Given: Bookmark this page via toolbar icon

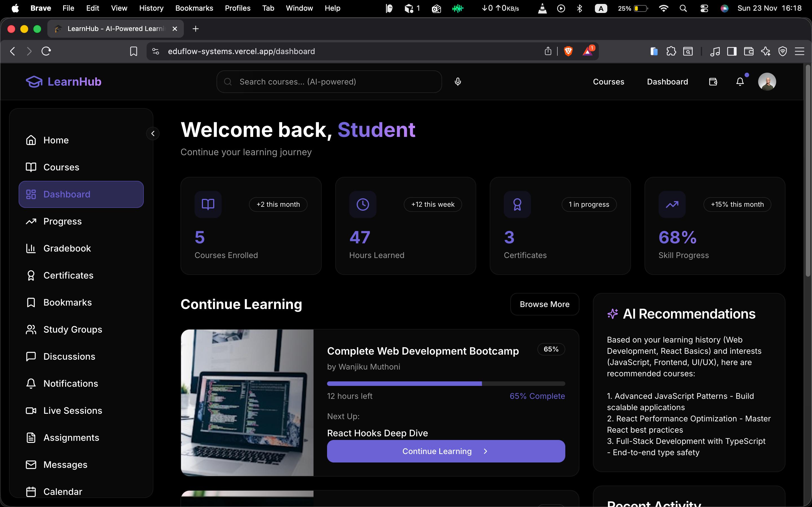Looking at the screenshot, I should (x=134, y=51).
